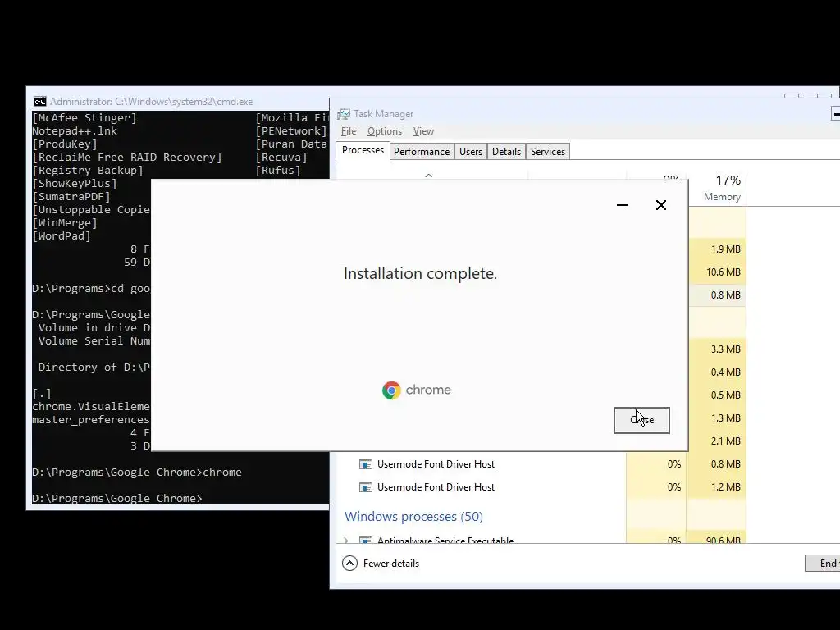Screen dimensions: 840x630
Task: Switch to the Users tab
Action: coord(470,152)
